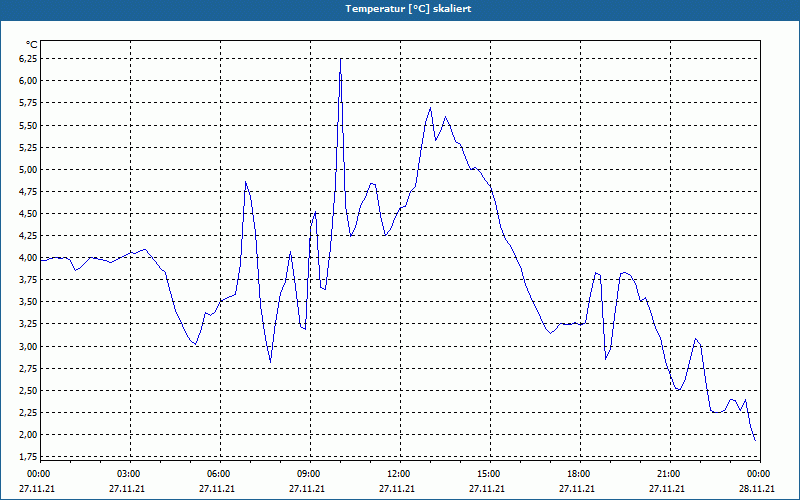Select the "09:00" time label

(x=309, y=474)
